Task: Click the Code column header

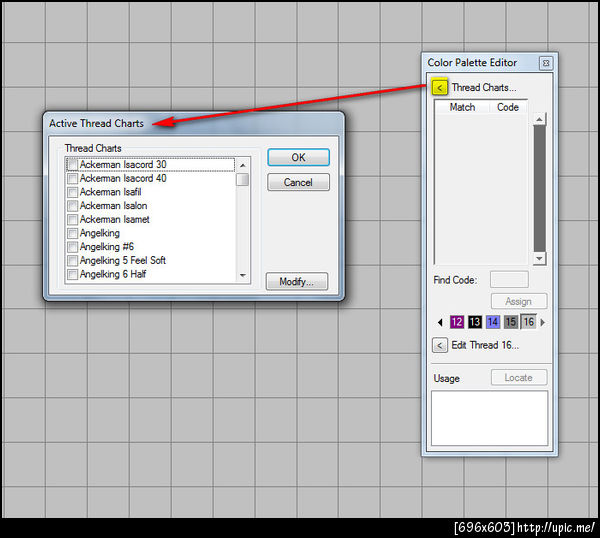Action: (508, 107)
